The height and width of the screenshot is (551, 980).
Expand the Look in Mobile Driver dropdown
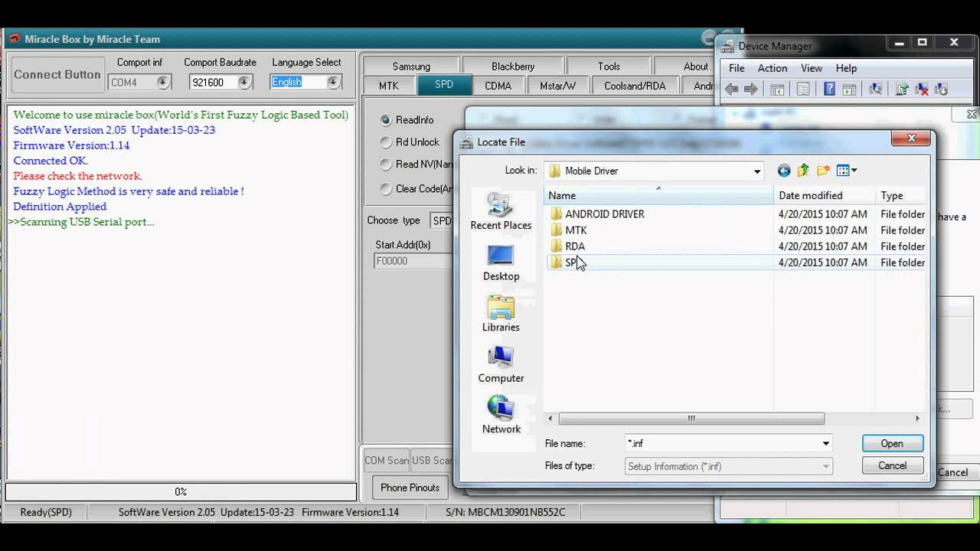[757, 171]
